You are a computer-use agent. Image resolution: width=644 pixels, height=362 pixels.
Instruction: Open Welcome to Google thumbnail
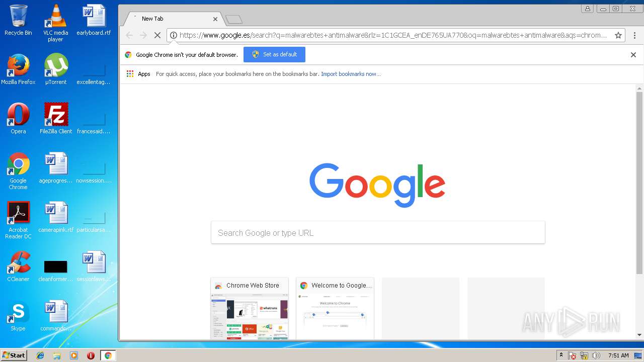[335, 308]
